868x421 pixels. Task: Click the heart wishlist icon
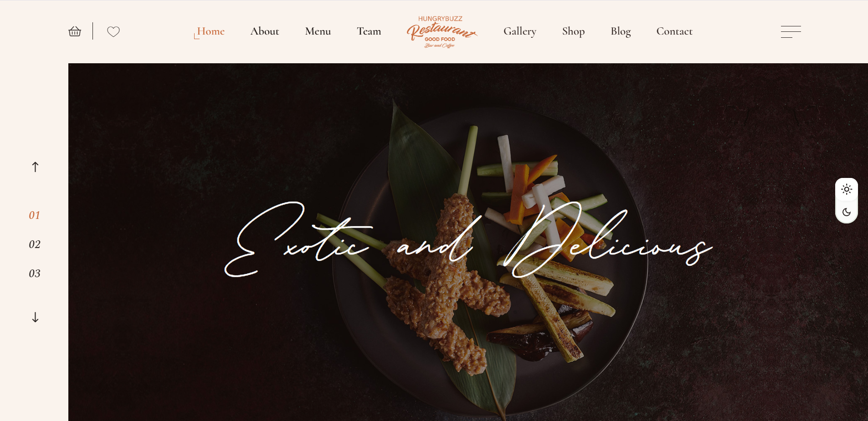(113, 31)
